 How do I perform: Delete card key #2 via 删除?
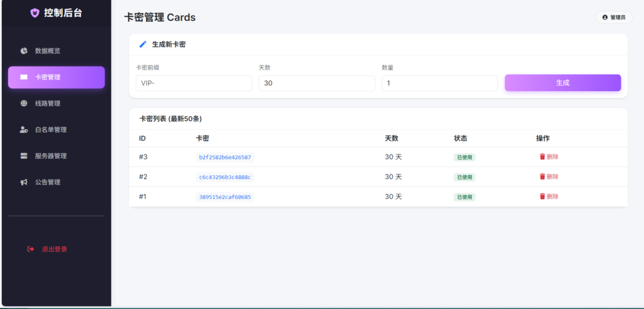548,177
